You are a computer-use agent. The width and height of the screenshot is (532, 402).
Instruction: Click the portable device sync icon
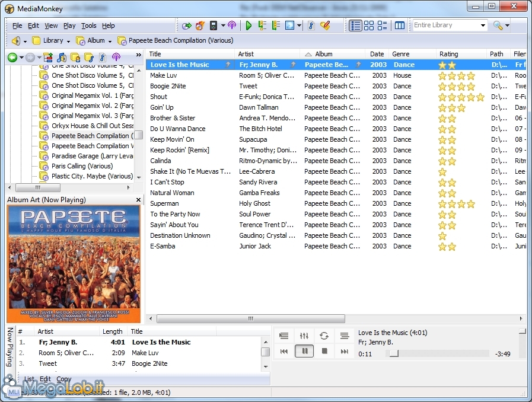[214, 25]
